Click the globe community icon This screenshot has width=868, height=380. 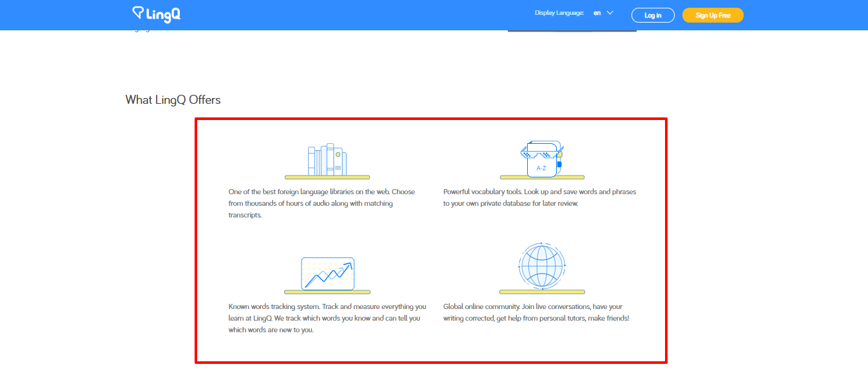coord(541,265)
